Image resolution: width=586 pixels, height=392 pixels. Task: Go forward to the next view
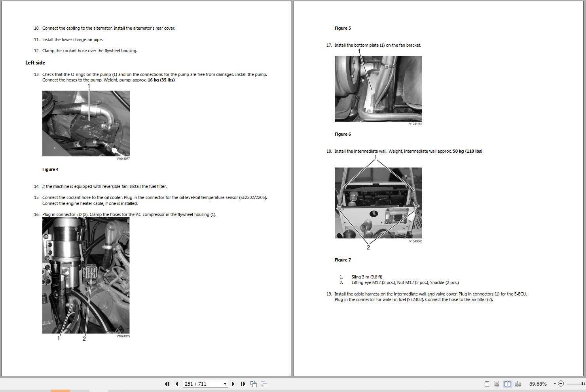click(263, 384)
